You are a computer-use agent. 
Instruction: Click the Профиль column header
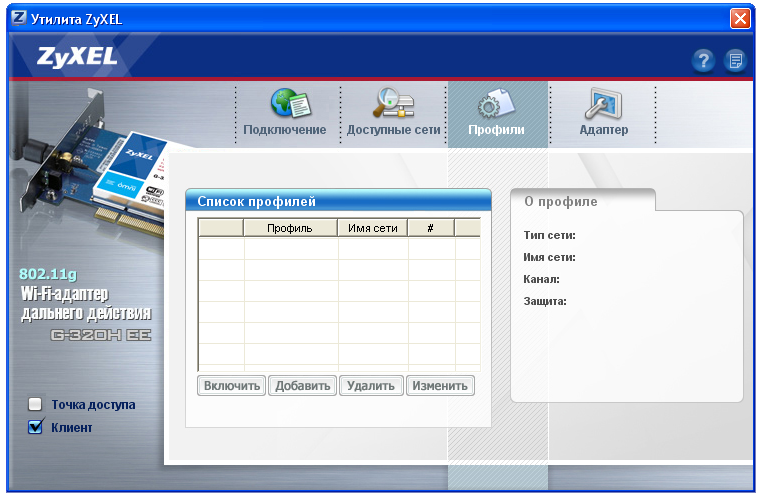pos(290,228)
